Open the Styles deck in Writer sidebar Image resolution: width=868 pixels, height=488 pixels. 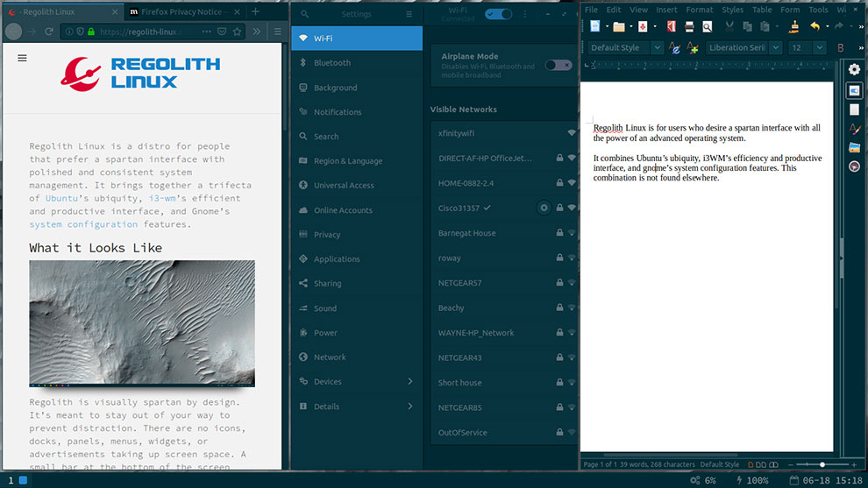click(x=854, y=129)
